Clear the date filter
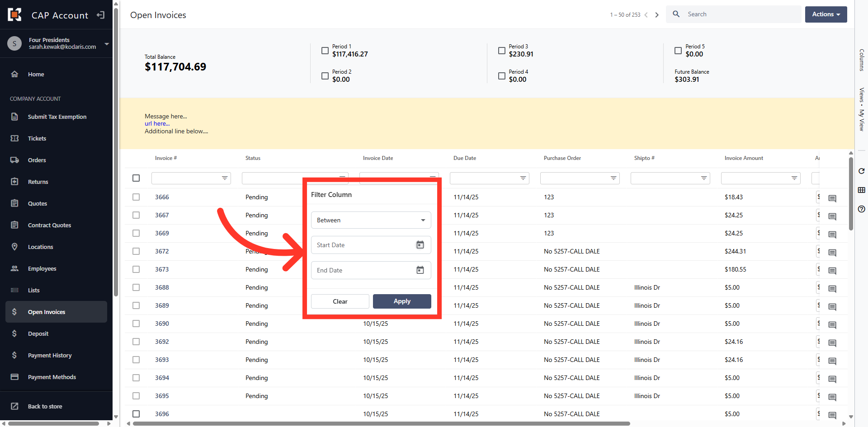 (x=340, y=301)
